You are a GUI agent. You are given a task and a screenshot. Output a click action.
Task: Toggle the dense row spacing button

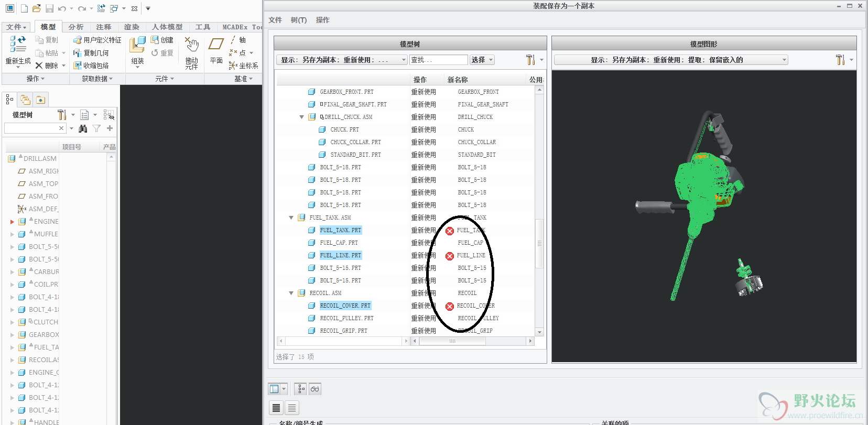pos(276,408)
